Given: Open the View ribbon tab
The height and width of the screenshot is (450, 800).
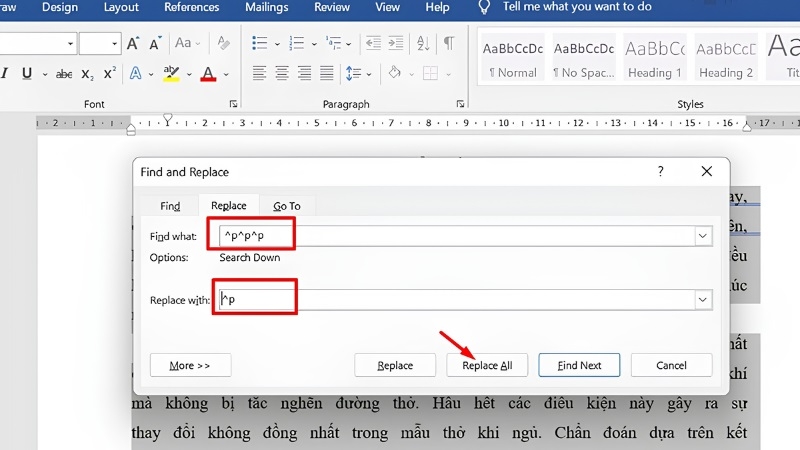Looking at the screenshot, I should (x=387, y=7).
